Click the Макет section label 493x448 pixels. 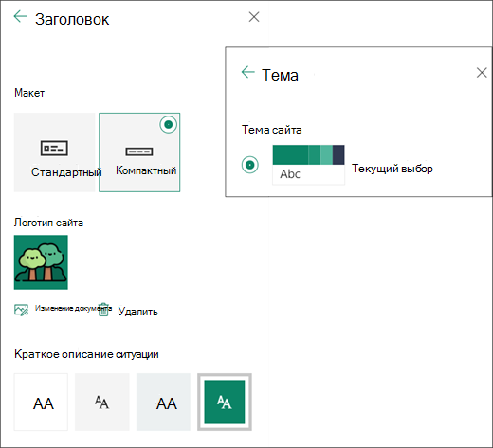pos(29,93)
